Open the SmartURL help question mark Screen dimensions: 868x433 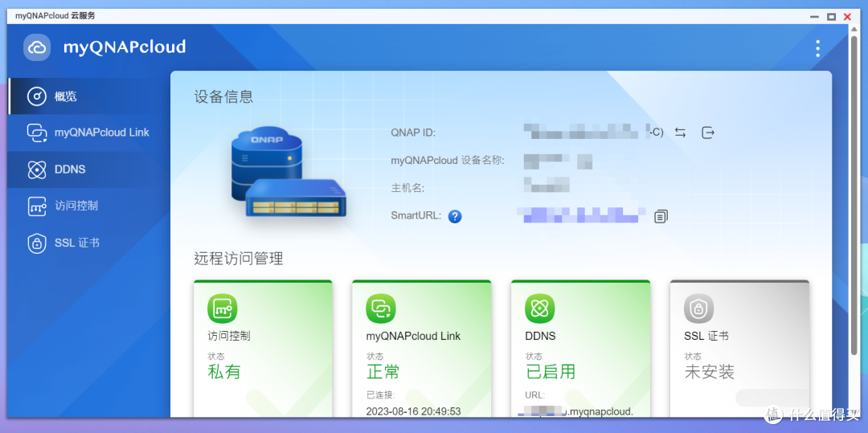click(x=455, y=216)
